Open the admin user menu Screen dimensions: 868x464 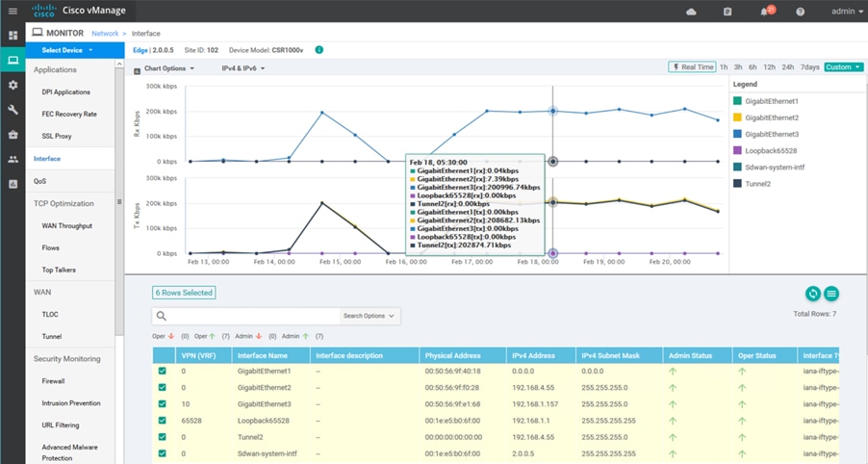click(847, 12)
